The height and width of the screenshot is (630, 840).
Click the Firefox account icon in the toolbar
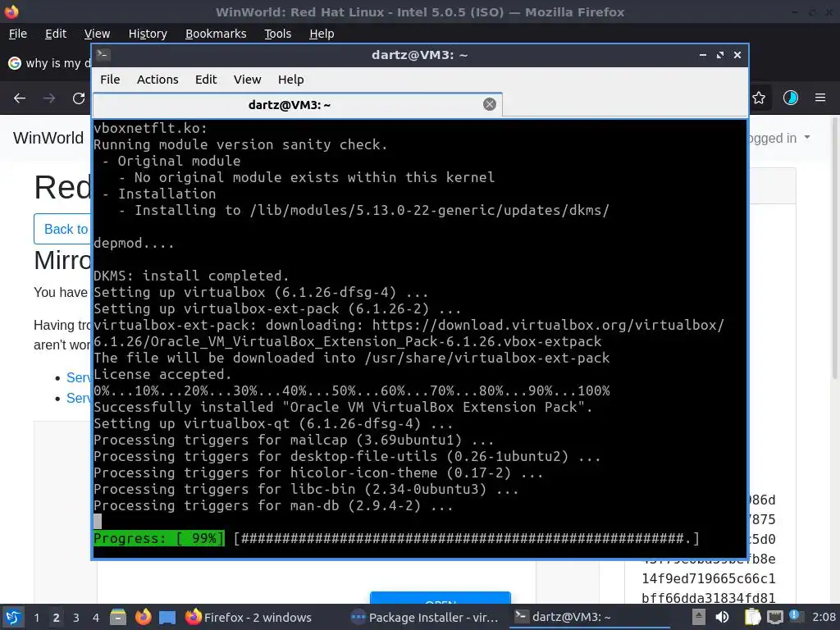tap(790, 98)
